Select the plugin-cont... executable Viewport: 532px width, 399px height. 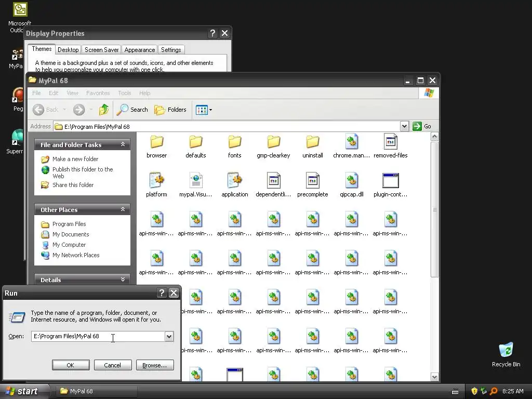point(391,185)
